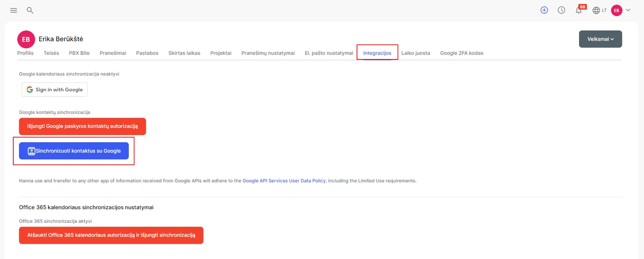Click 'Google kontaktų sinchronizacija' label

point(55,113)
